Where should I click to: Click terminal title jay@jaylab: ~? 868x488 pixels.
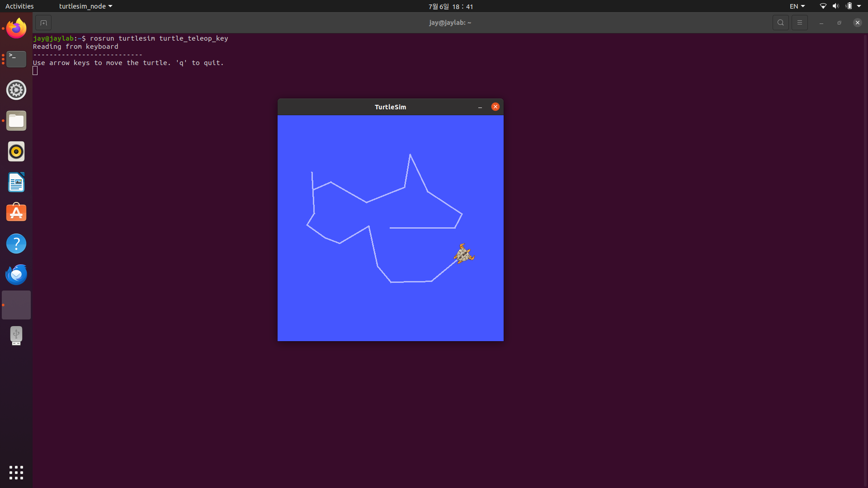(450, 23)
